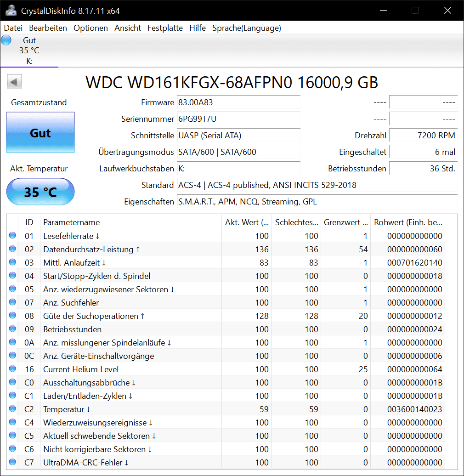
Task: Close the CrystalDiskInfo window
Action: coord(447,11)
